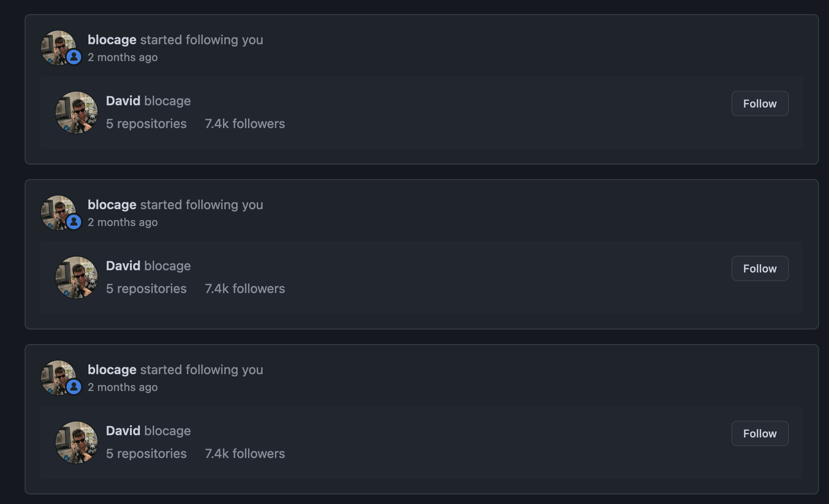This screenshot has height=504, width=829.
Task: Click the Follow button in the first card
Action: [x=760, y=103]
